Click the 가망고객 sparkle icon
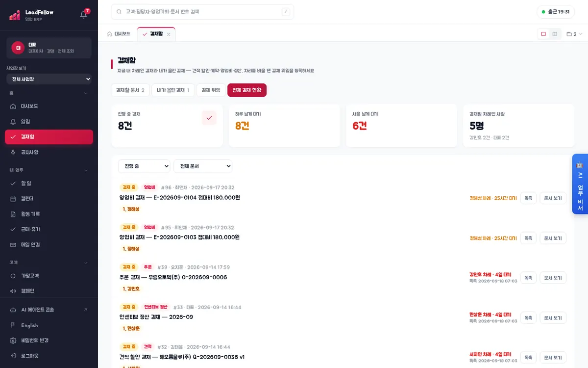The width and height of the screenshot is (588, 368). [x=13, y=276]
